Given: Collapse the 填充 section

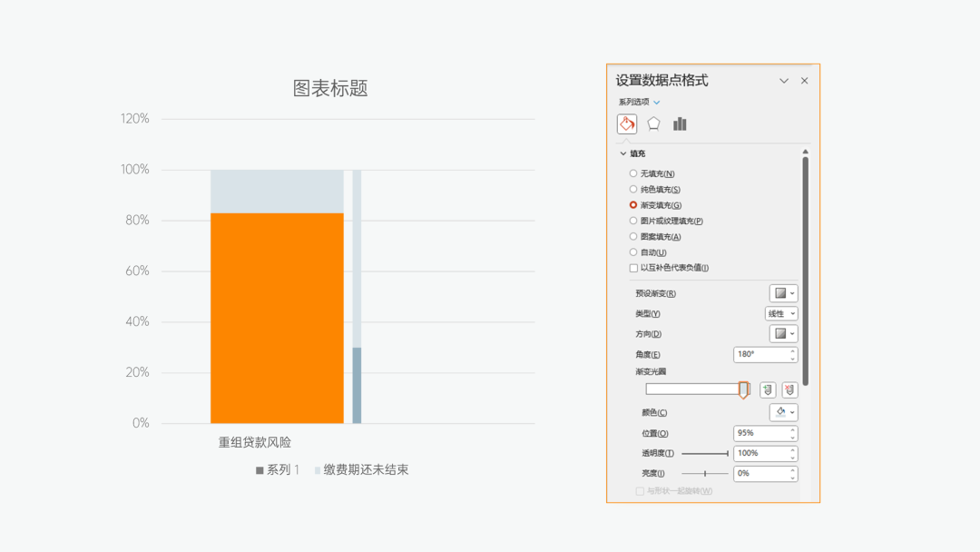Looking at the screenshot, I should pyautogui.click(x=622, y=153).
